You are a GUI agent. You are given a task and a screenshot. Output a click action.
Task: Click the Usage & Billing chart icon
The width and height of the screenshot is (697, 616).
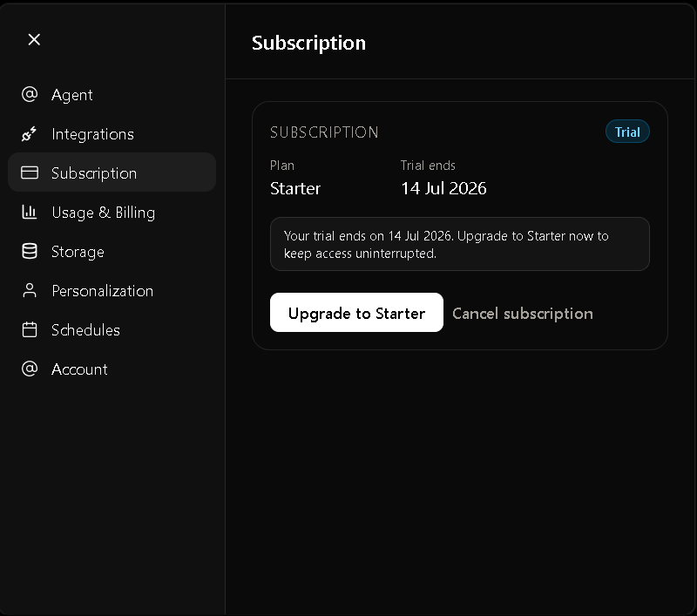(30, 212)
